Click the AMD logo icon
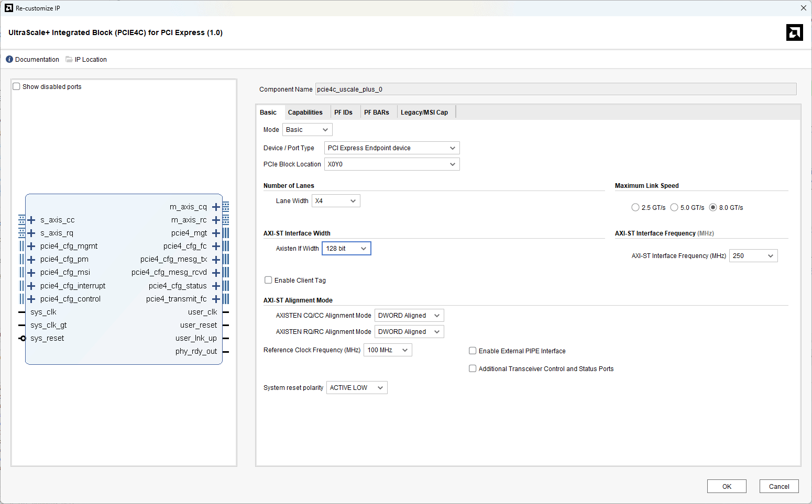 point(794,32)
